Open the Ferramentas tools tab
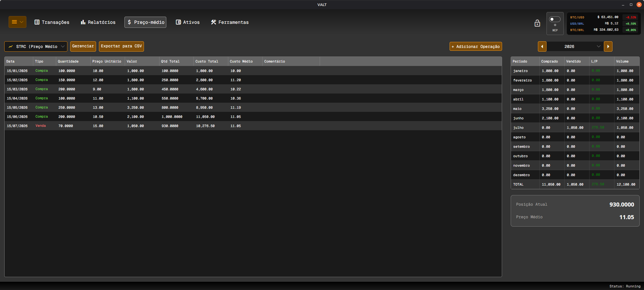 coord(230,22)
